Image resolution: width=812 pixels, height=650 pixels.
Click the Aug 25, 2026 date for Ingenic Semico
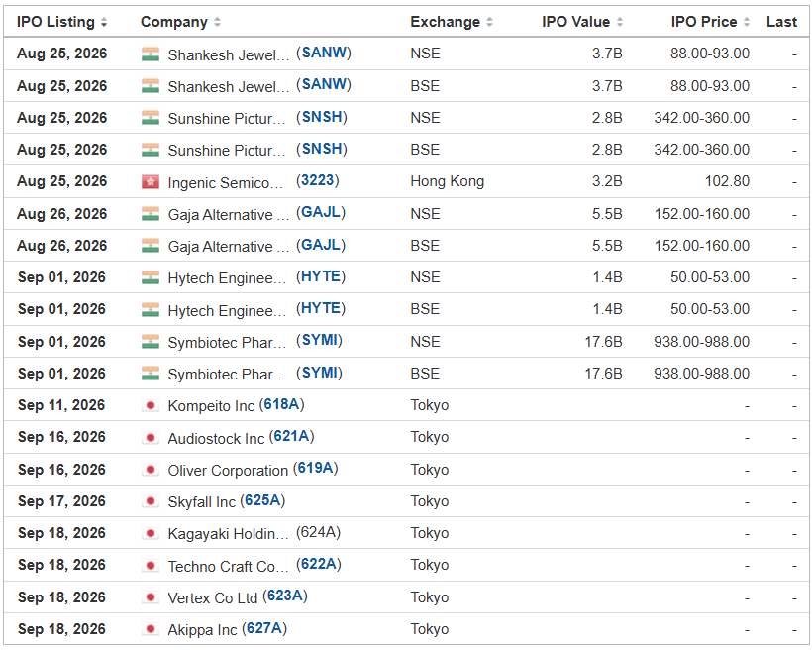[x=61, y=181]
